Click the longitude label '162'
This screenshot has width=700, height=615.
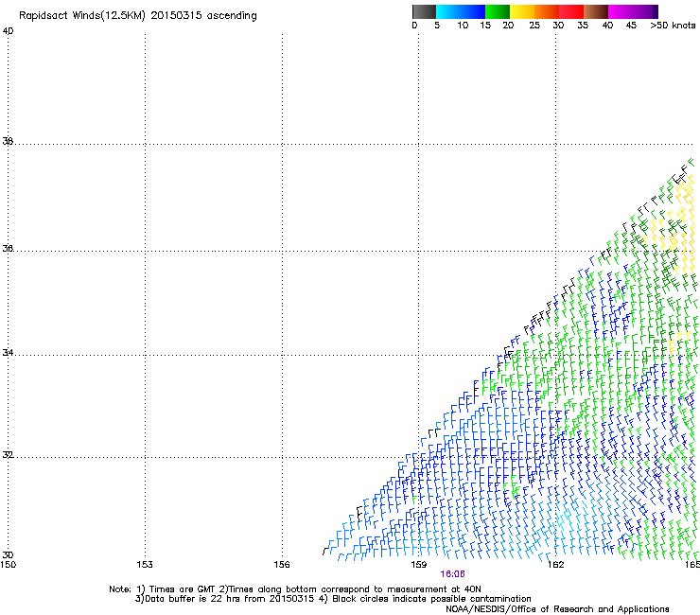556,565
